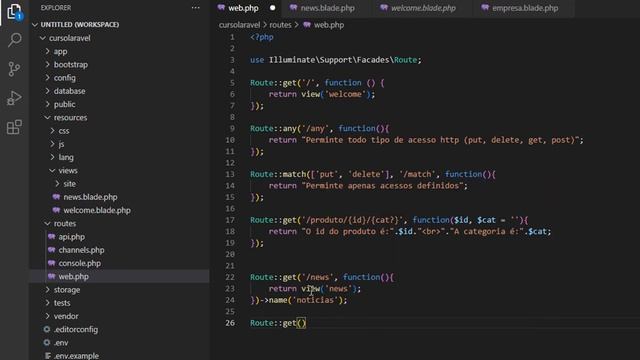Image resolution: width=640 pixels, height=360 pixels.
Task: Open channels.php in routes folder
Action: click(x=81, y=250)
